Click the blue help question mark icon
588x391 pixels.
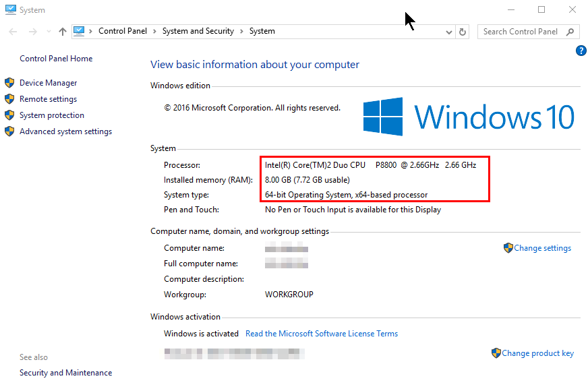(x=581, y=51)
